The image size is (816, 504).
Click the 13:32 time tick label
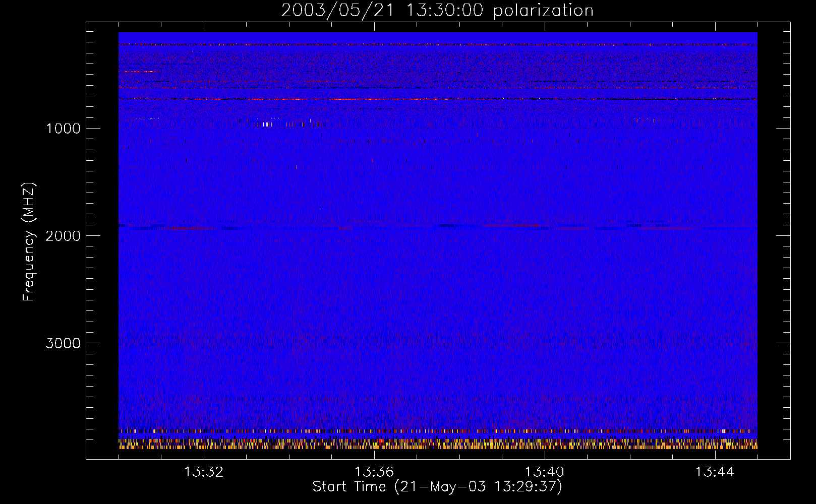coord(204,472)
